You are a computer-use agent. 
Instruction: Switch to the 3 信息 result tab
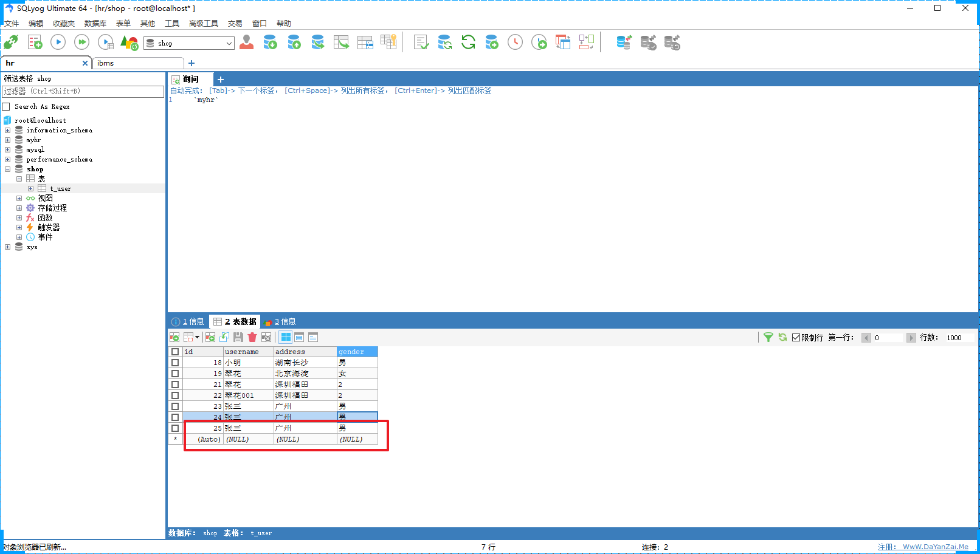coord(280,321)
